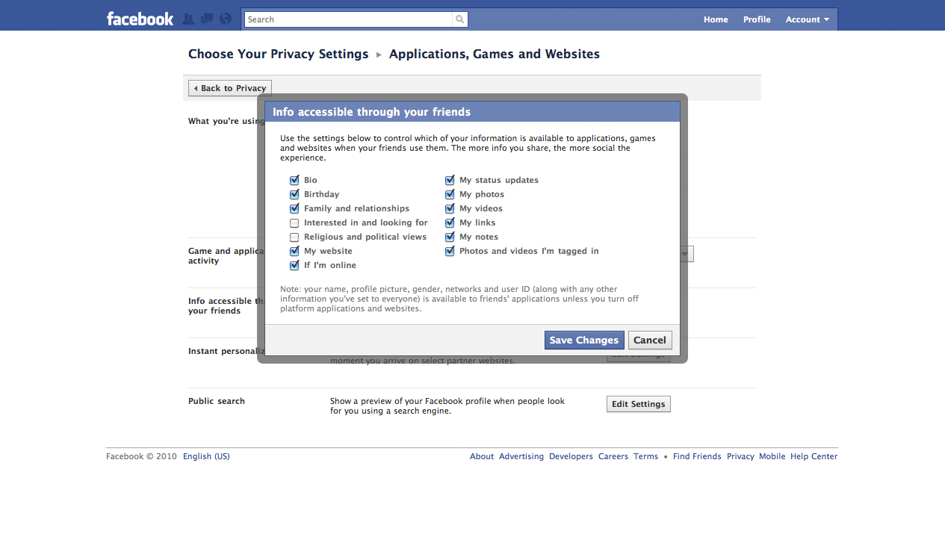Toggle Family and relationships checkbox
The width and height of the screenshot is (945, 560).
point(294,208)
